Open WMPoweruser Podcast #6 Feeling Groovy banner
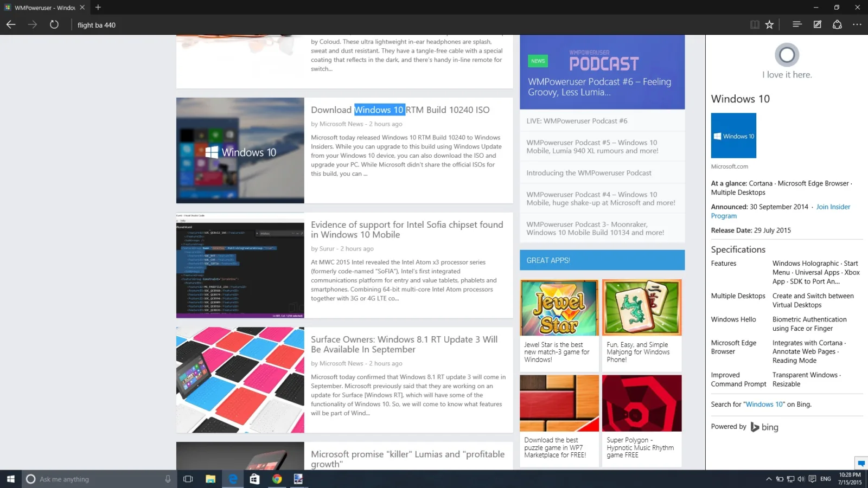 (x=602, y=72)
